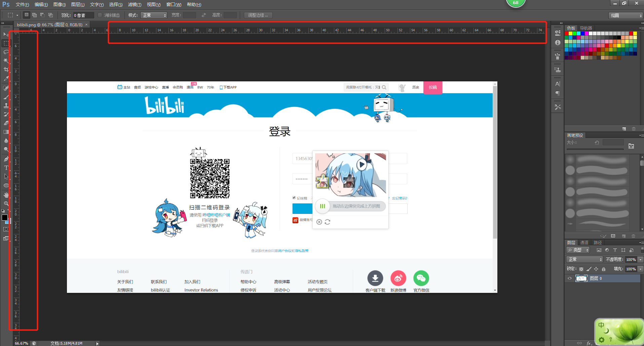Switch to the 导航器 Navigator tab
The width and height of the screenshot is (644, 346).
pos(586,28)
